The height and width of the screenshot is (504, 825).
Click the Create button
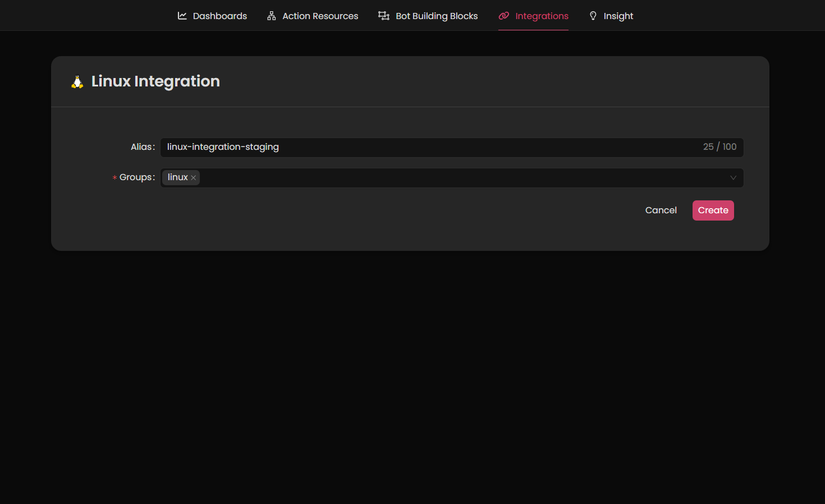713,210
